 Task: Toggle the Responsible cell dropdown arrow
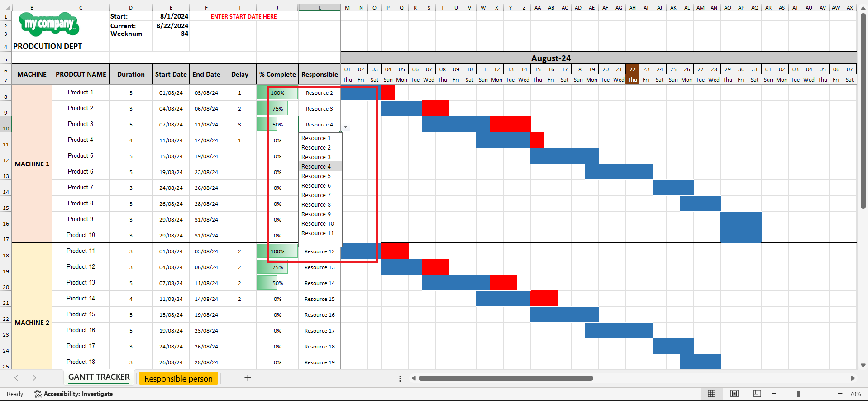tap(346, 127)
